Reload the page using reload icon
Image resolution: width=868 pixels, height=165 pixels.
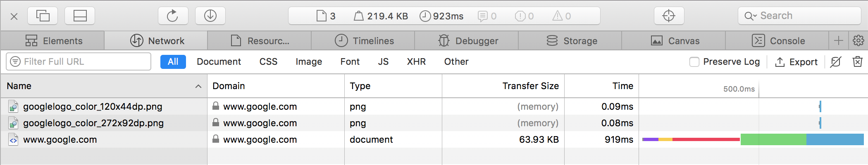(x=173, y=16)
